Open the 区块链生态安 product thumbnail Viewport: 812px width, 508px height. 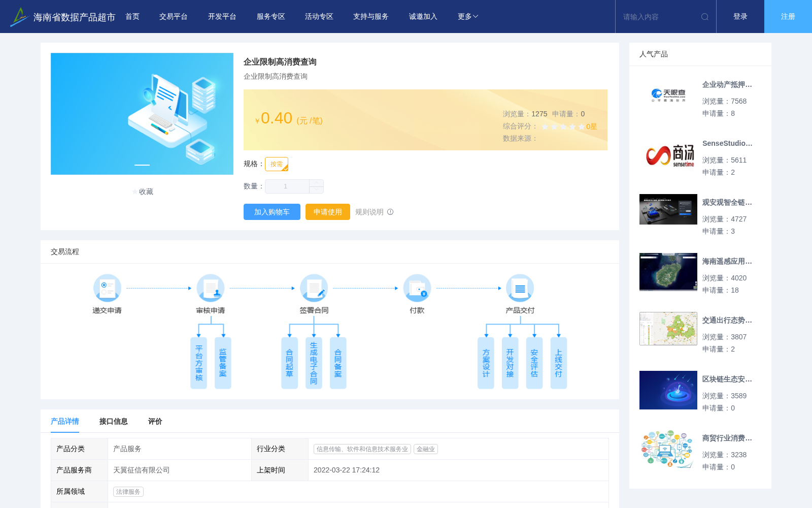pyautogui.click(x=668, y=390)
